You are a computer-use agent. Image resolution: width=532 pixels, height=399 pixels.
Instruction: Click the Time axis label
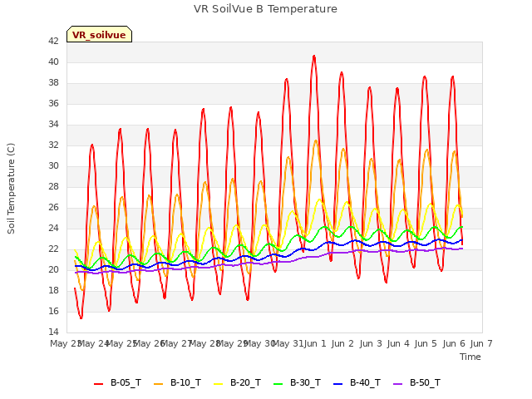click(x=470, y=357)
